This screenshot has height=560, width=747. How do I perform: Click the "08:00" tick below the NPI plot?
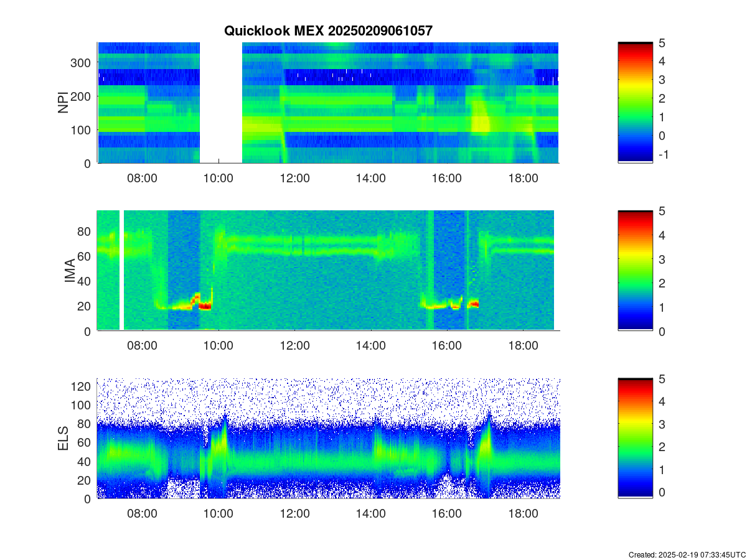(x=142, y=178)
